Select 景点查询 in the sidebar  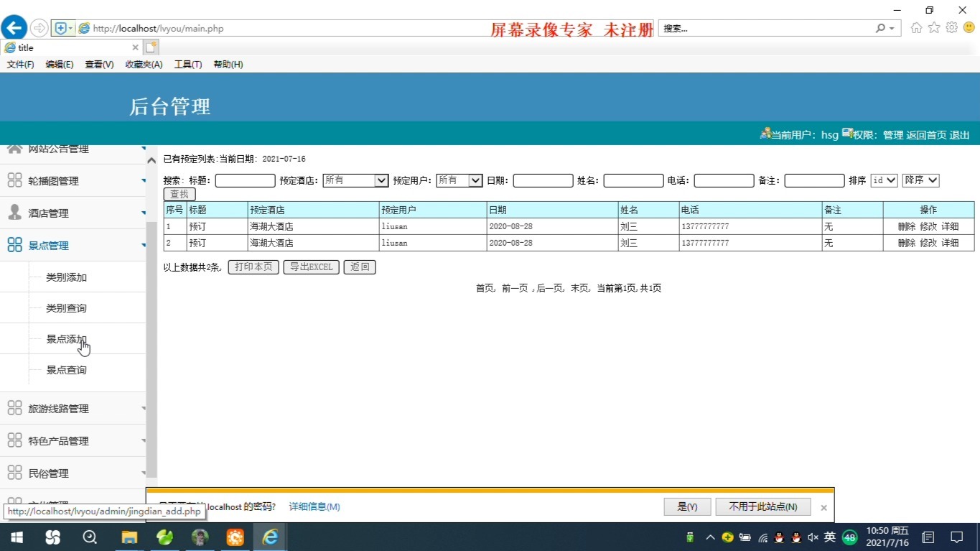pos(66,370)
